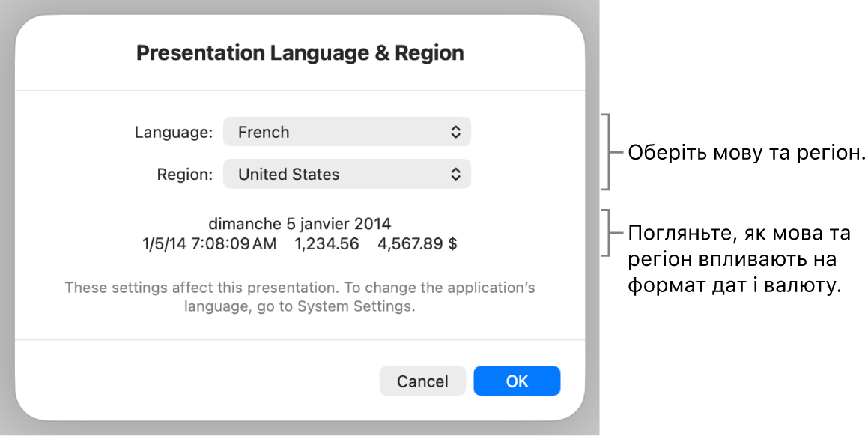
Task: Confirm with the blue OK button
Action: [x=517, y=381]
